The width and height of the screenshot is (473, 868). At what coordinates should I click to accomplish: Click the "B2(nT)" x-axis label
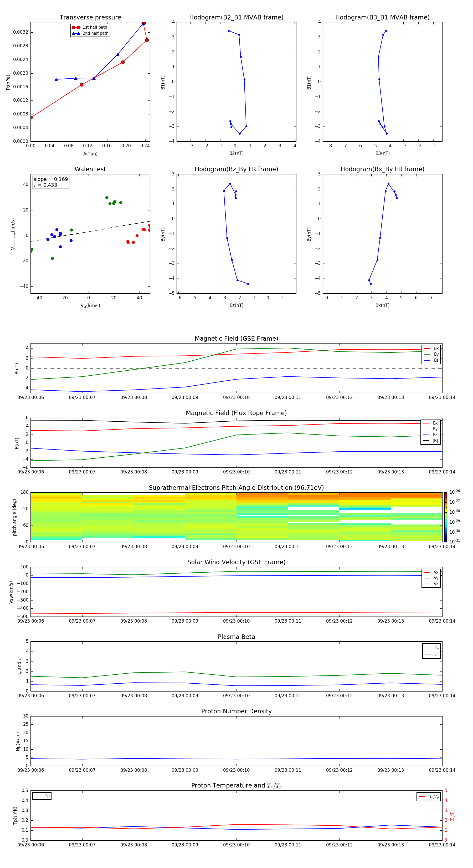tap(236, 153)
